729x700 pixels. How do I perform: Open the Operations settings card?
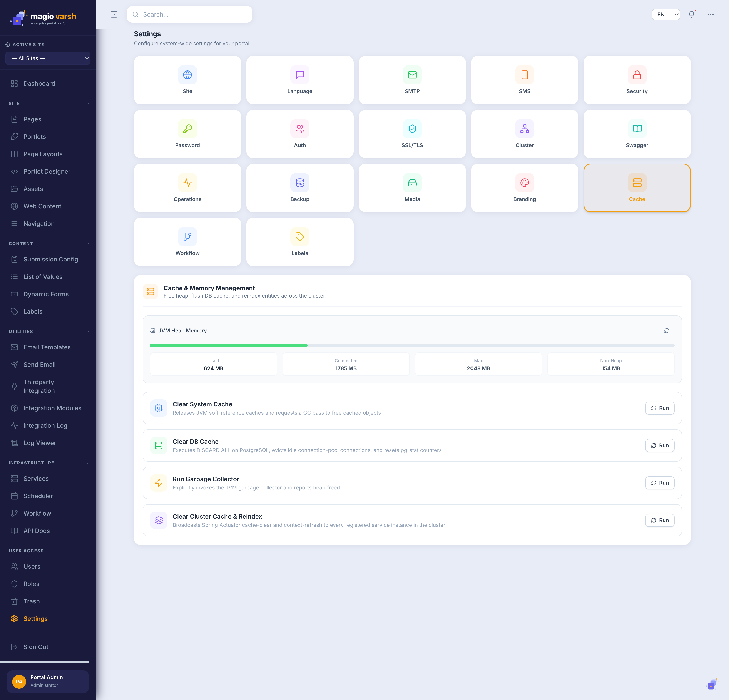pos(187,188)
